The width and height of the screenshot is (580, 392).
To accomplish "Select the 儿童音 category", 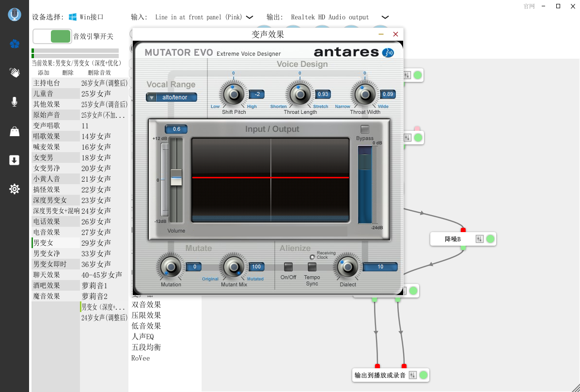I will coord(56,94).
